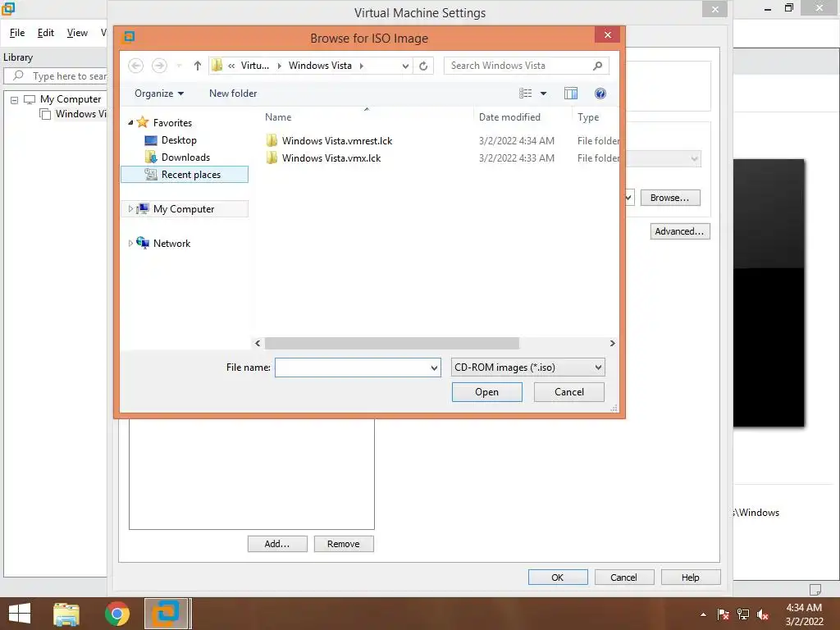Select My Computer in VMware Library

[71, 99]
